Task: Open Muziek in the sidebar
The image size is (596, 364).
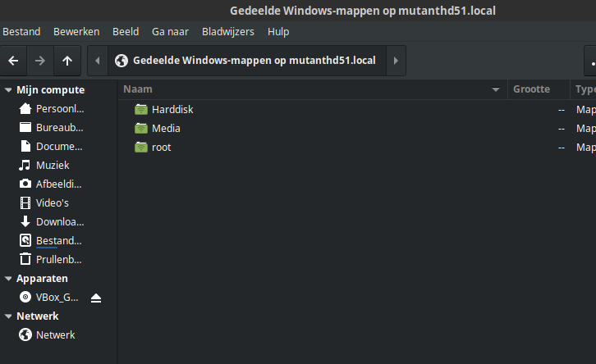Action: (x=52, y=165)
